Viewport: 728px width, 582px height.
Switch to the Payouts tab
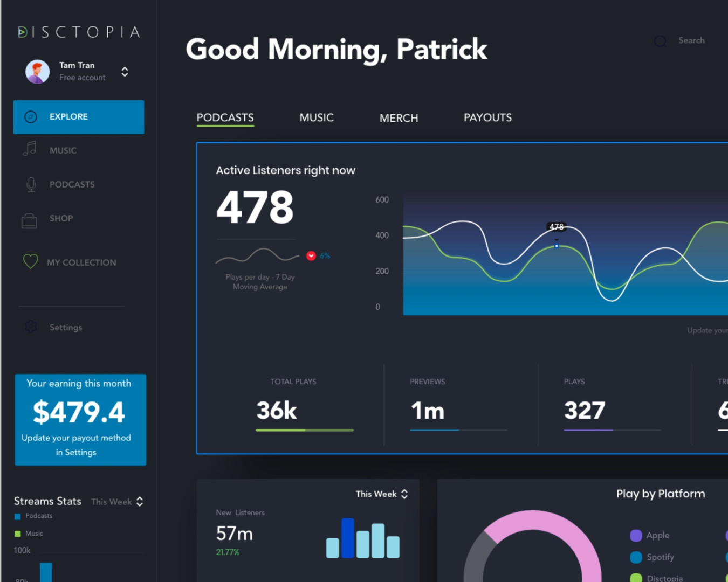(487, 117)
